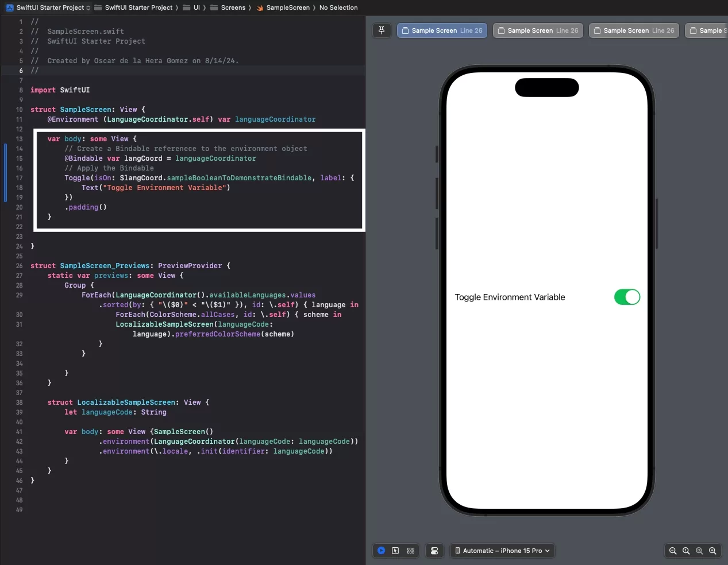Image resolution: width=728 pixels, height=565 pixels.
Task: Click the 'Text("Toggle Environment Variable")' code line
Action: (x=156, y=188)
